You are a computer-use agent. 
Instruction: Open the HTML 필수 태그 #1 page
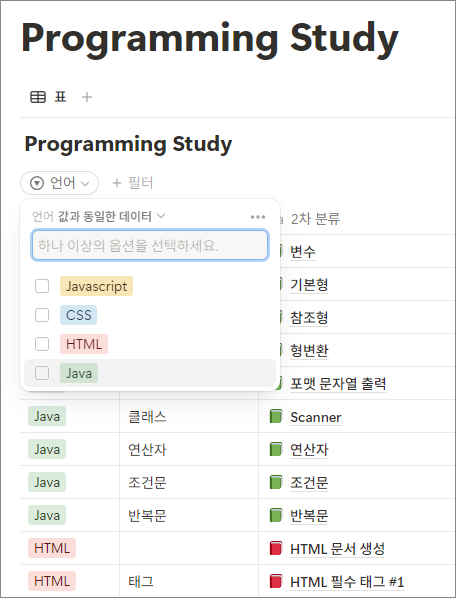[347, 582]
